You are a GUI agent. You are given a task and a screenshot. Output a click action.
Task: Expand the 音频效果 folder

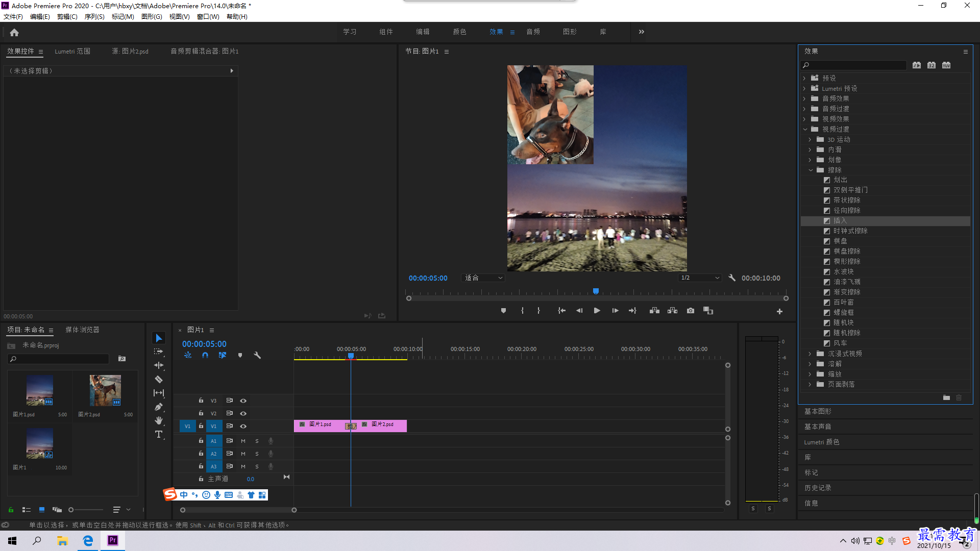804,98
